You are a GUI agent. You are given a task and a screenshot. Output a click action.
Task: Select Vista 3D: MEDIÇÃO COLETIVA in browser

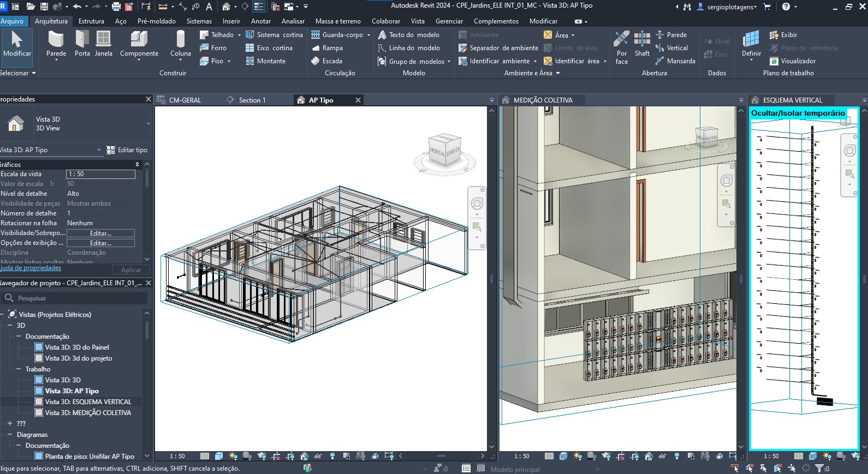coord(88,412)
